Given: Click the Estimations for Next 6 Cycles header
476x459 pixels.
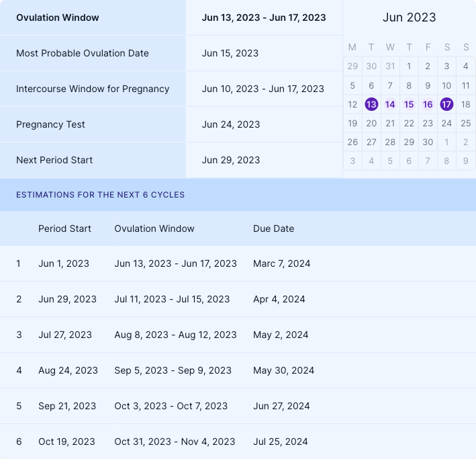Looking at the screenshot, I should pyautogui.click(x=100, y=195).
